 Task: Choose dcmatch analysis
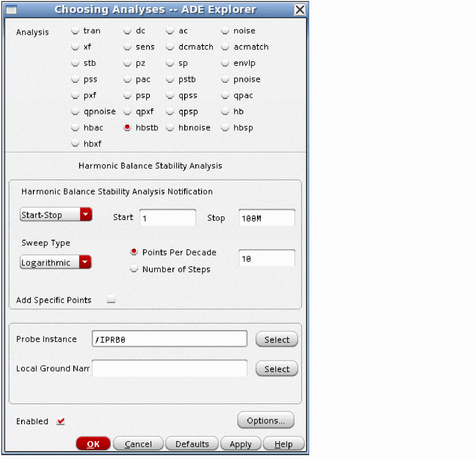click(170, 47)
